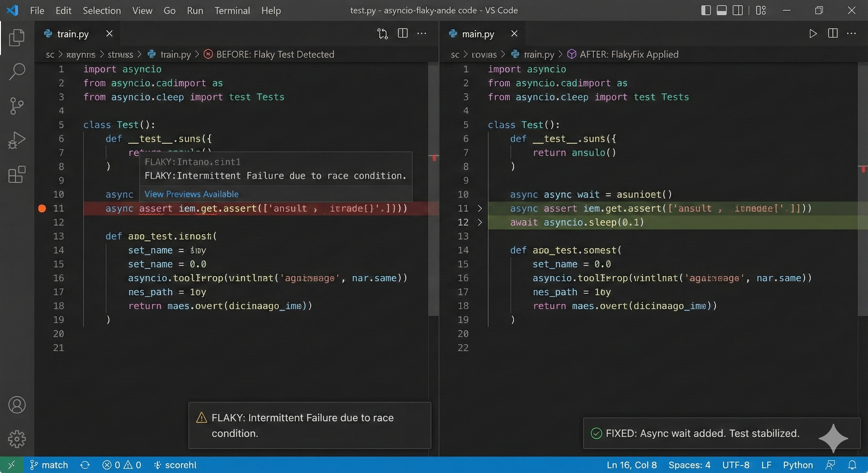This screenshot has width=868, height=473.
Task: Open the Explorer view in activity bar
Action: (x=17, y=37)
